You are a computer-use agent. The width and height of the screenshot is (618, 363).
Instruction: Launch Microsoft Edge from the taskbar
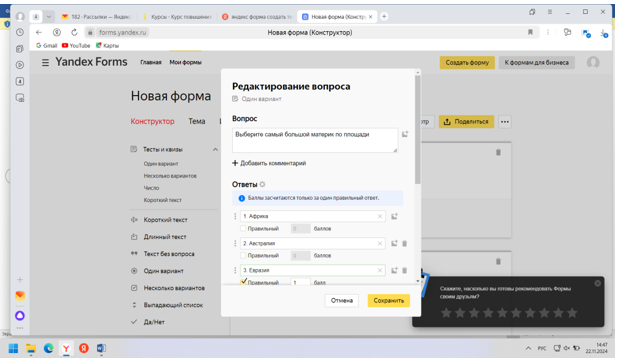point(48,348)
